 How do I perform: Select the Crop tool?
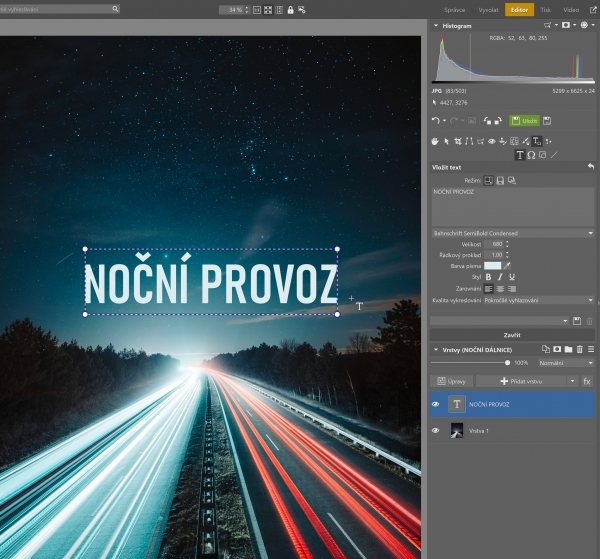pos(458,142)
